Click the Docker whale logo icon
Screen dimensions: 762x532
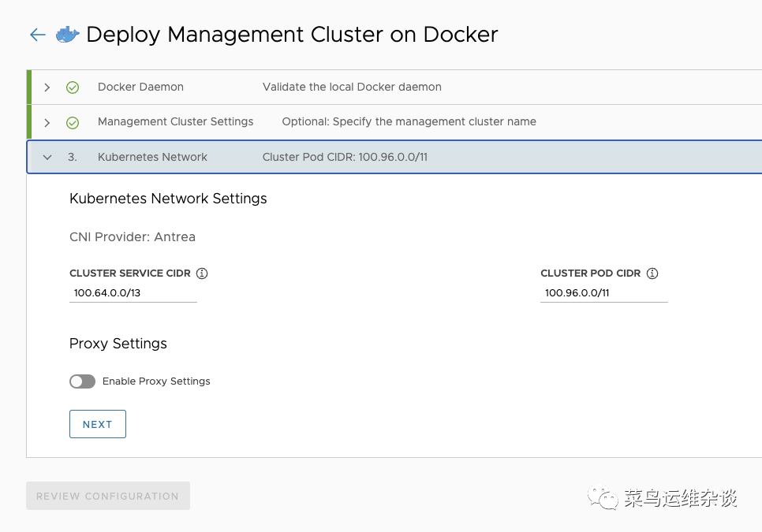[67, 35]
